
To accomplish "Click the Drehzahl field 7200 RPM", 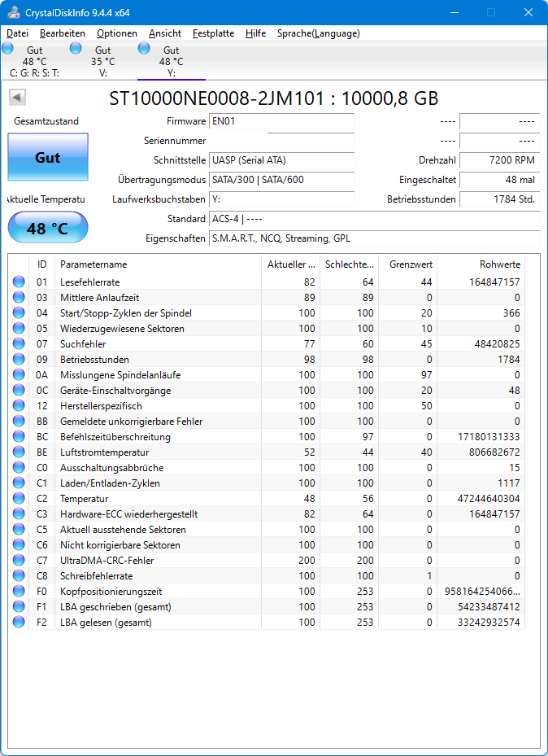I will (499, 160).
